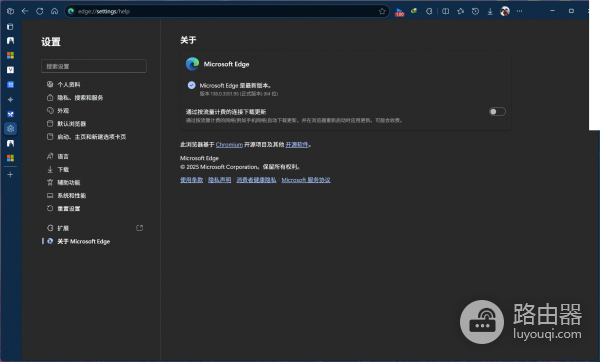Focus the 搜索设置 search box

94,66
